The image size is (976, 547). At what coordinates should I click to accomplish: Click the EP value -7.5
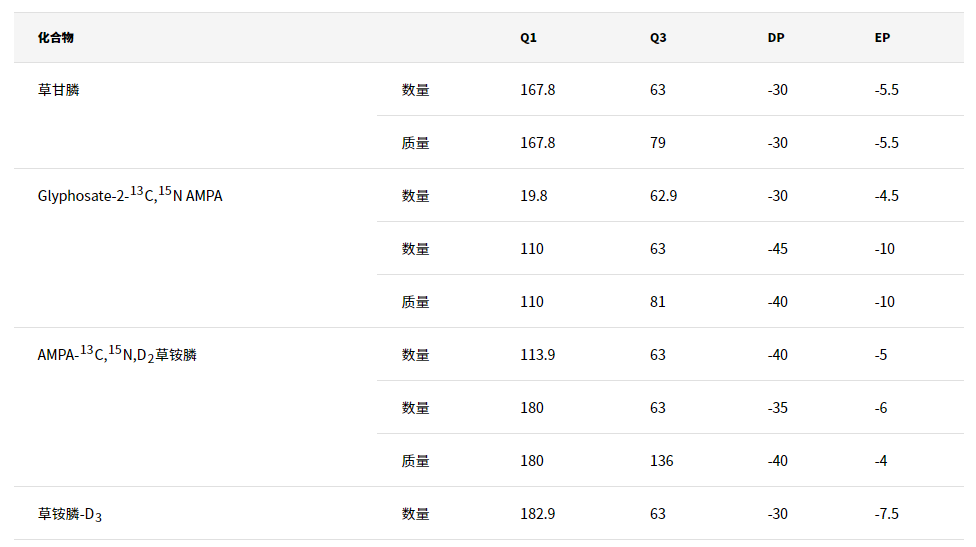coord(887,514)
